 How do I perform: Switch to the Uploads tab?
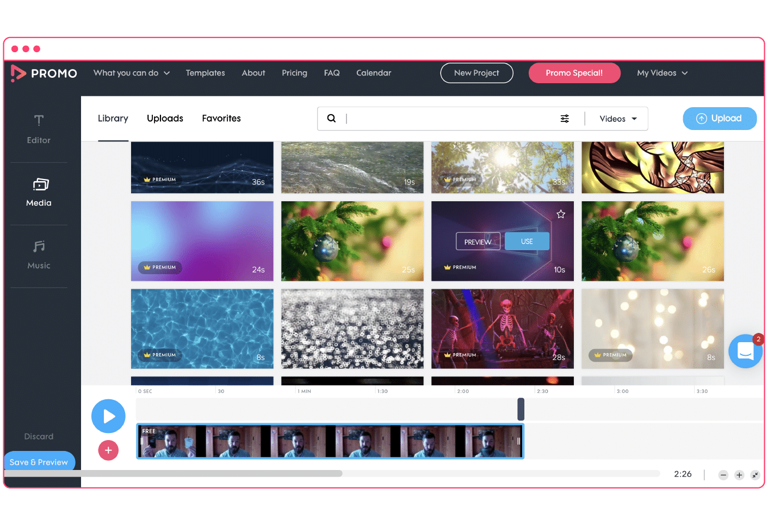[x=165, y=118]
